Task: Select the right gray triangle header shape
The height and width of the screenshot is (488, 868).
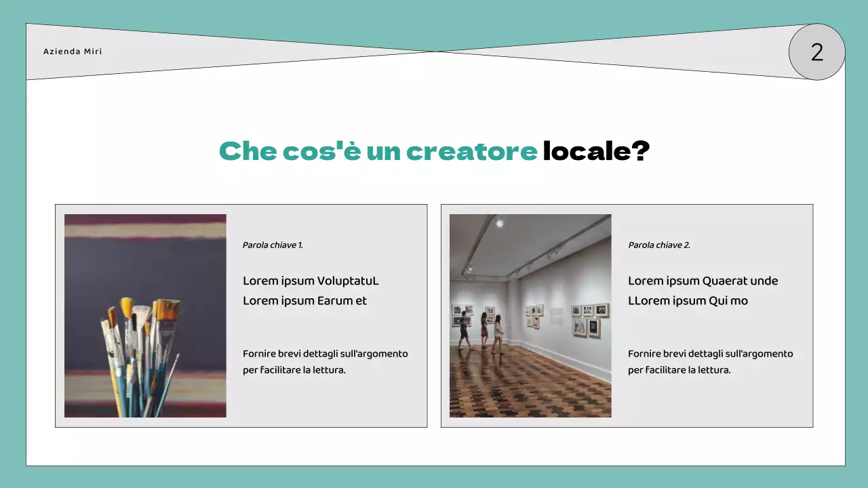Action: (x=678, y=54)
